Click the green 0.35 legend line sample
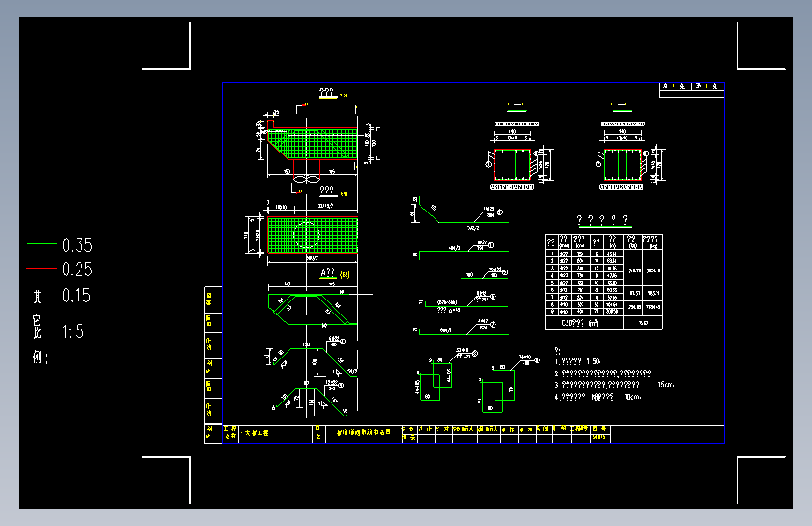812x526 pixels. [42, 243]
